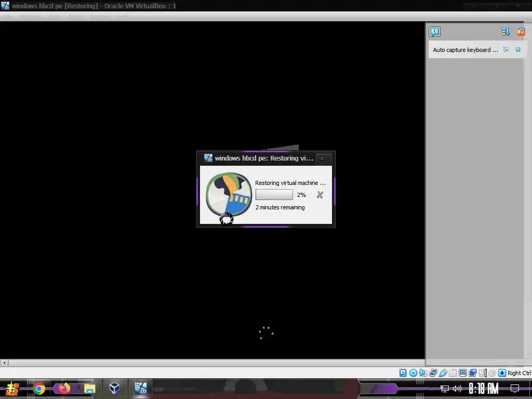Viewport: 532px width, 399px height.
Task: Click the VM window horizontal scrollbar track
Action: tap(217, 363)
